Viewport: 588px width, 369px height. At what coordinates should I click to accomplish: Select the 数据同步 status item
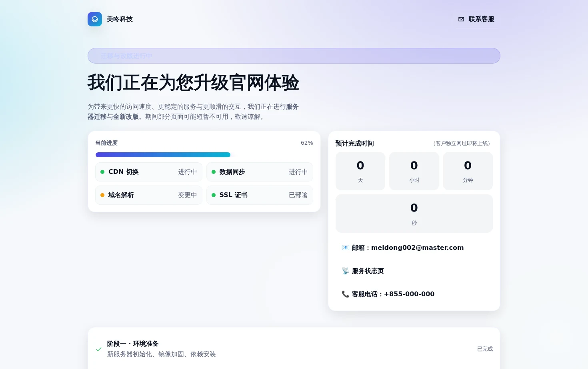(260, 172)
